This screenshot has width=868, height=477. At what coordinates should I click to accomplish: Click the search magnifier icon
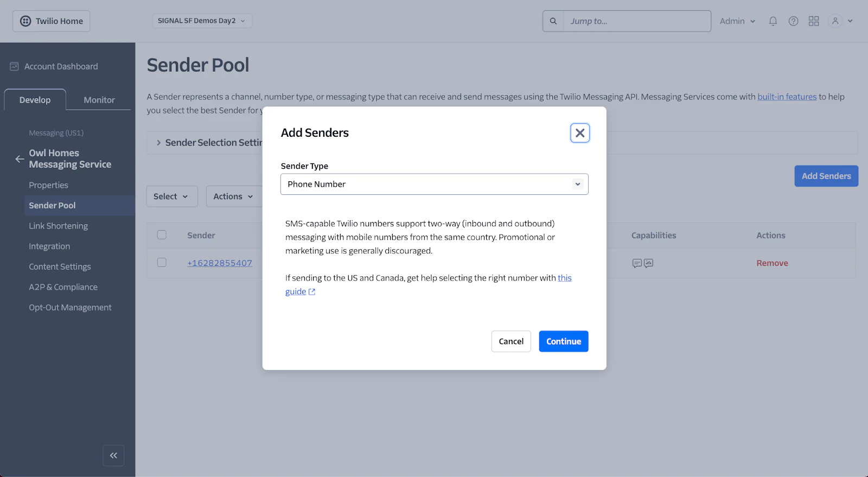coord(553,21)
